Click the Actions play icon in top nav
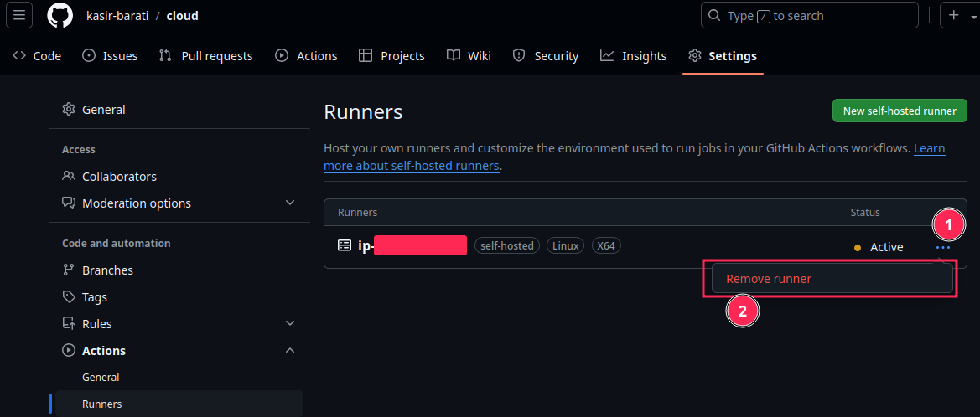The width and height of the screenshot is (980, 417). 282,55
